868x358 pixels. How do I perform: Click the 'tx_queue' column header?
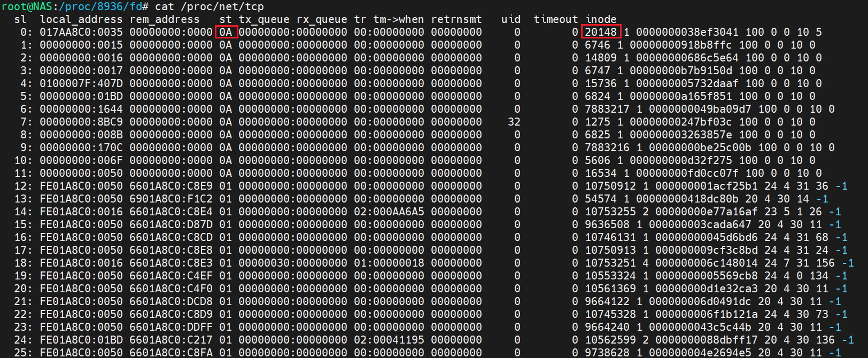point(264,19)
